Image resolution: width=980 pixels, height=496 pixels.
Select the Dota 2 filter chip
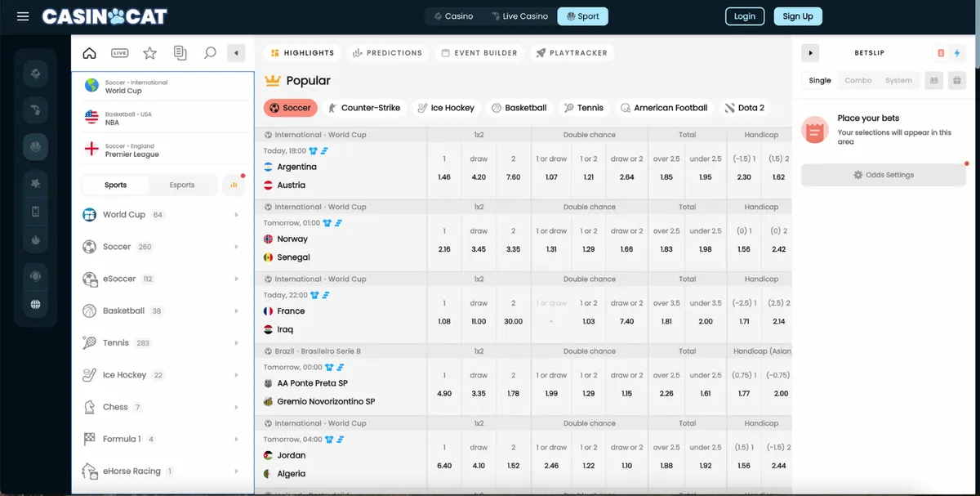745,108
